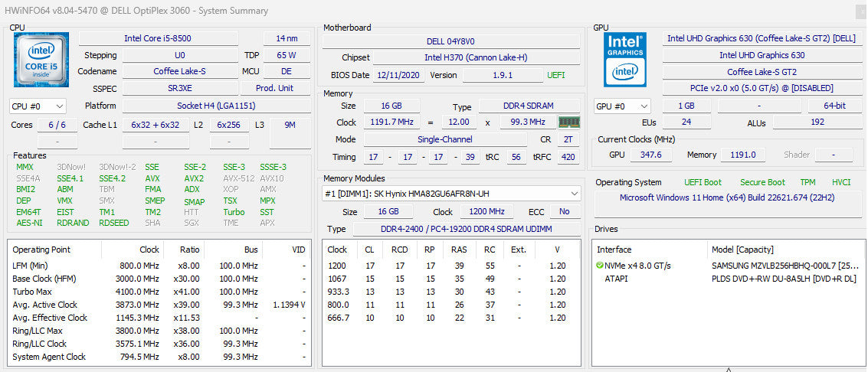The image size is (868, 372).
Task: Click the RAS column header
Action: tap(458, 250)
